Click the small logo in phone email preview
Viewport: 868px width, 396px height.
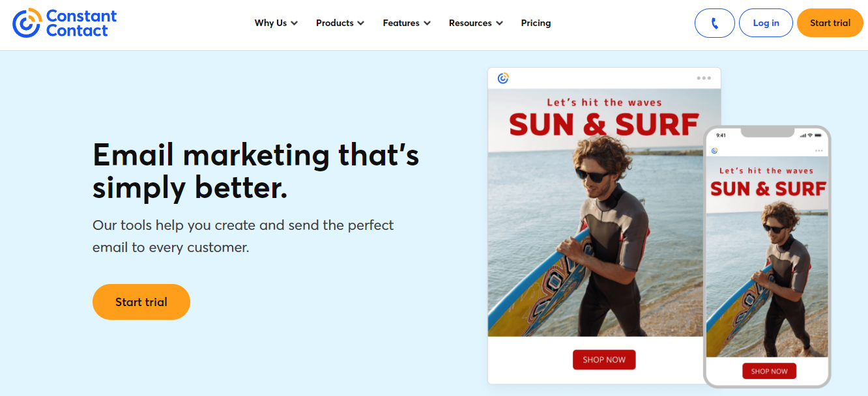pos(714,150)
